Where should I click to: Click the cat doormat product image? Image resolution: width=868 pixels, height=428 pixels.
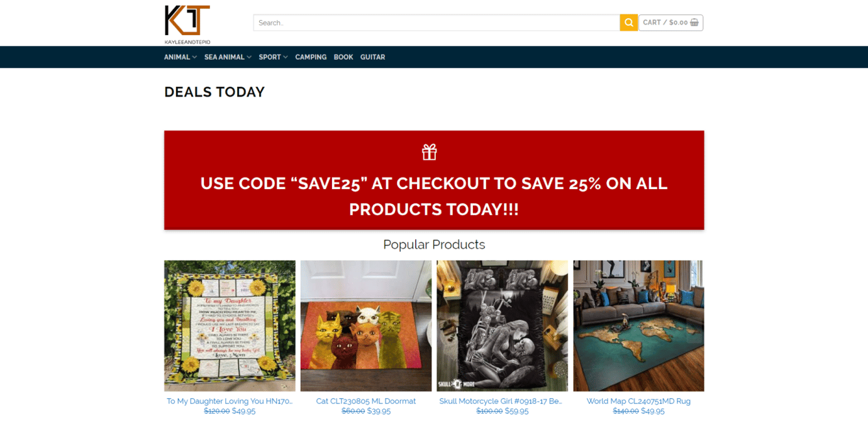coord(365,325)
